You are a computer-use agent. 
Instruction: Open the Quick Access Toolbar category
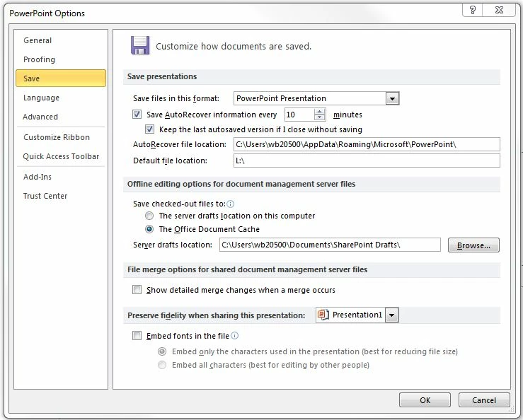[x=61, y=156]
